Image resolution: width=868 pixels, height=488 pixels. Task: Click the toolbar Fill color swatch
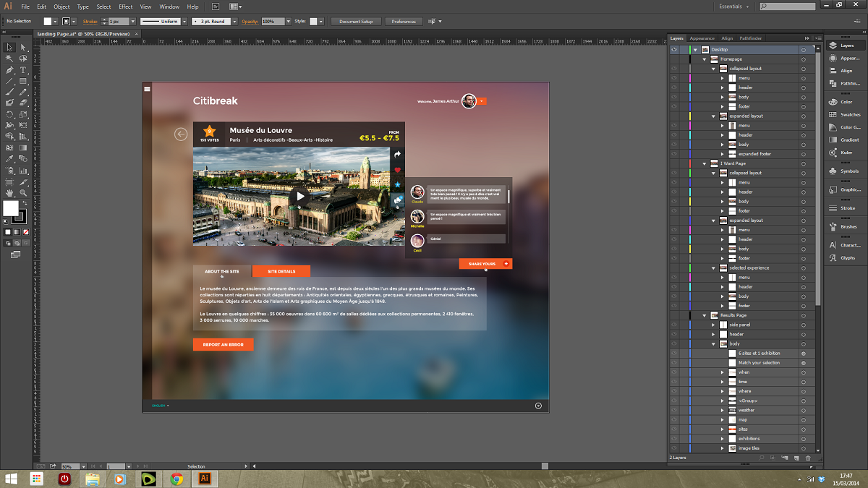point(11,209)
